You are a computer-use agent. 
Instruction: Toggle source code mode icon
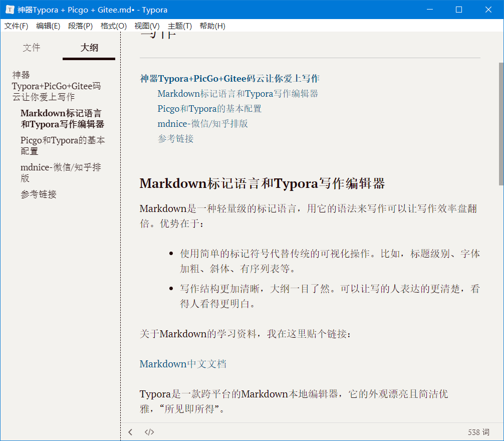pyautogui.click(x=149, y=432)
